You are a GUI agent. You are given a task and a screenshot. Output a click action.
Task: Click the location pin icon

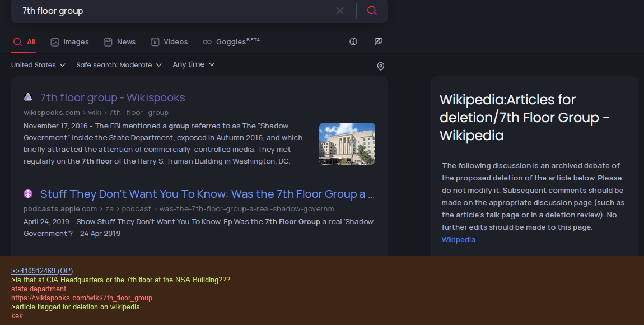tap(381, 66)
